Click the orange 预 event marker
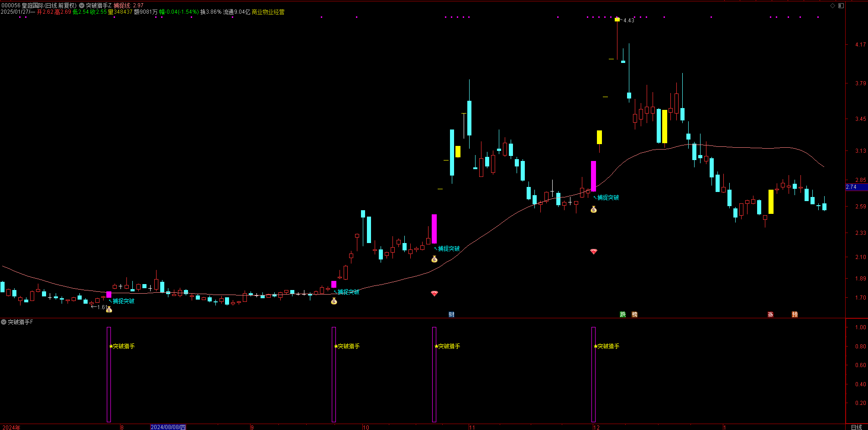This screenshot has width=868, height=430. 795,314
